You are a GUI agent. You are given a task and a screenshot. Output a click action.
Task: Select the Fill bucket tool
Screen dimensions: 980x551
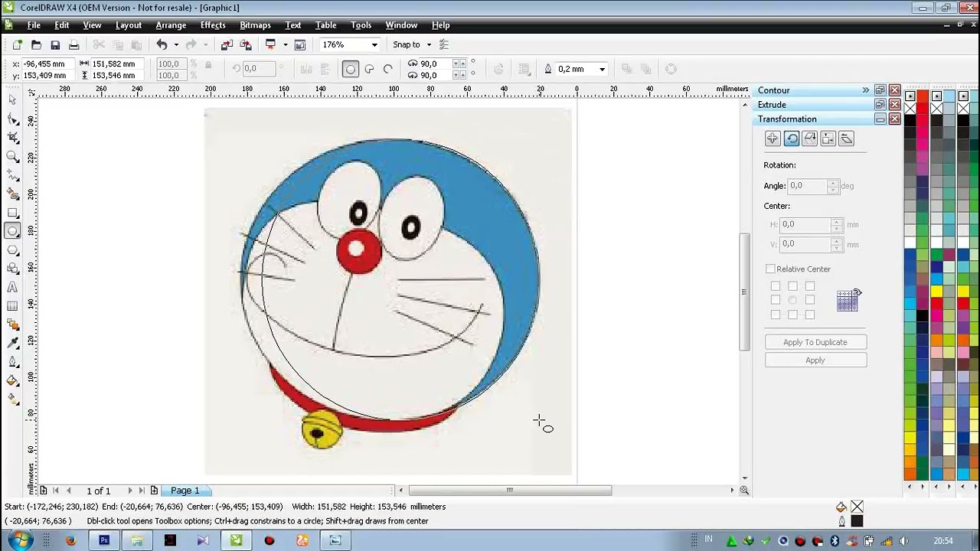point(12,381)
